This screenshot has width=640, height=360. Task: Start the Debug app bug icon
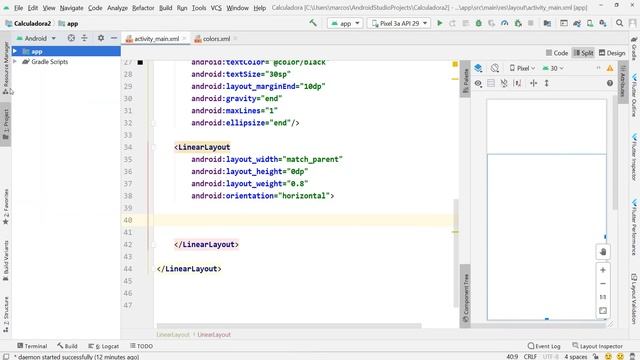coord(478,23)
